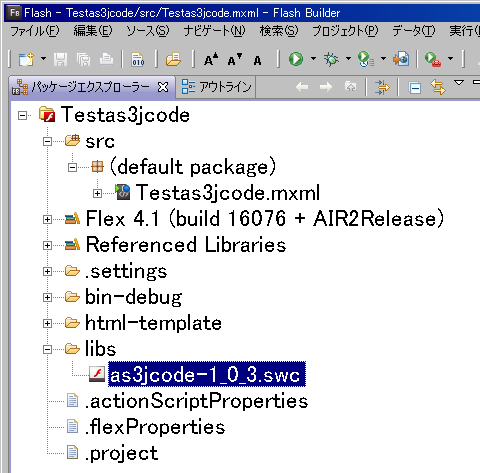Screen dimensions: 480x473
Task: Select Testas3jcode.mxml file
Action: (x=228, y=193)
